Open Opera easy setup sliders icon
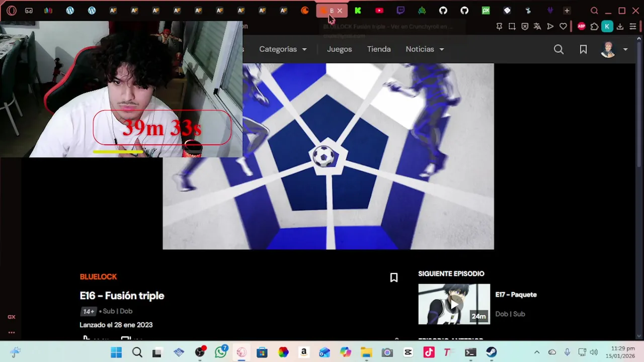Viewport: 644px width, 362px height. coord(633,27)
